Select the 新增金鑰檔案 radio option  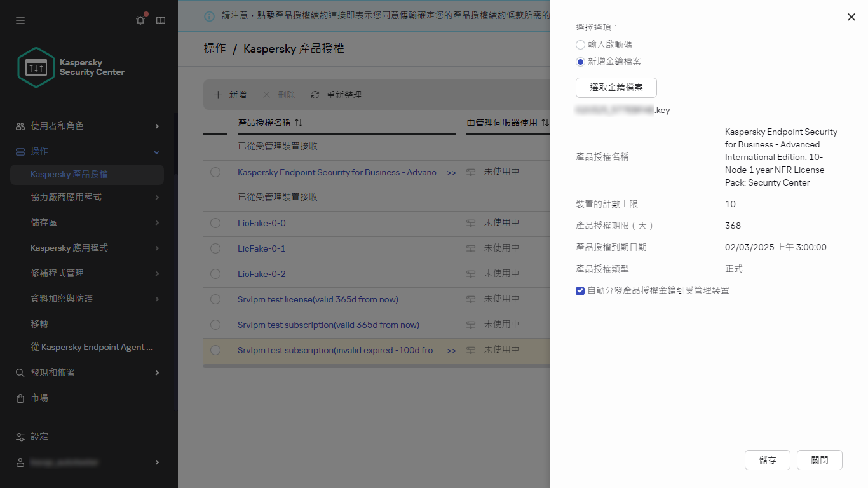(580, 62)
